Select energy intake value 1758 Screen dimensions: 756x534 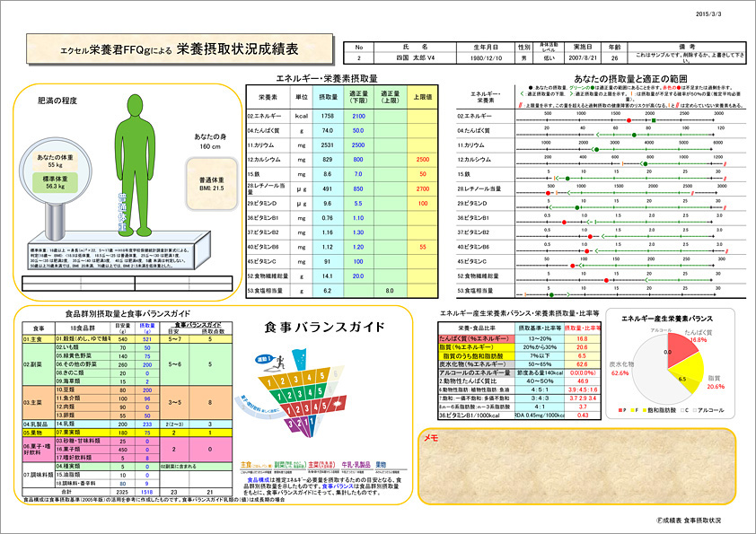coord(328,116)
